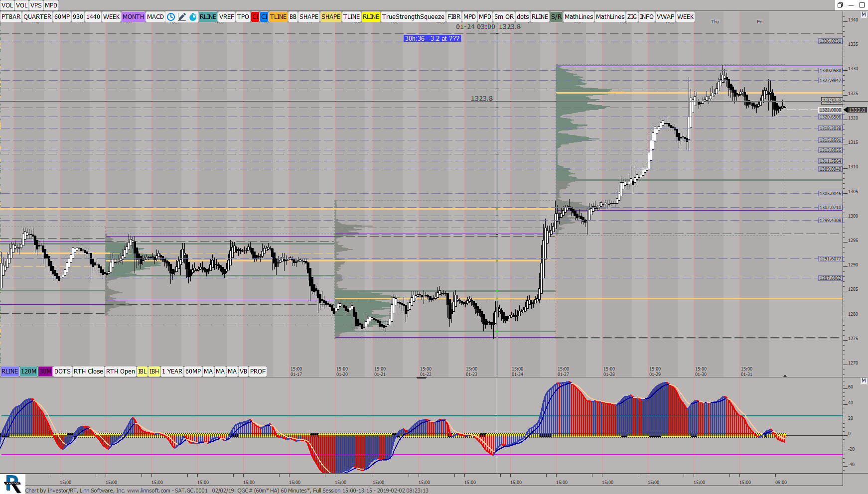Image resolution: width=868 pixels, height=494 pixels.
Task: Click the blue stopwatch timer icon
Action: tap(193, 17)
